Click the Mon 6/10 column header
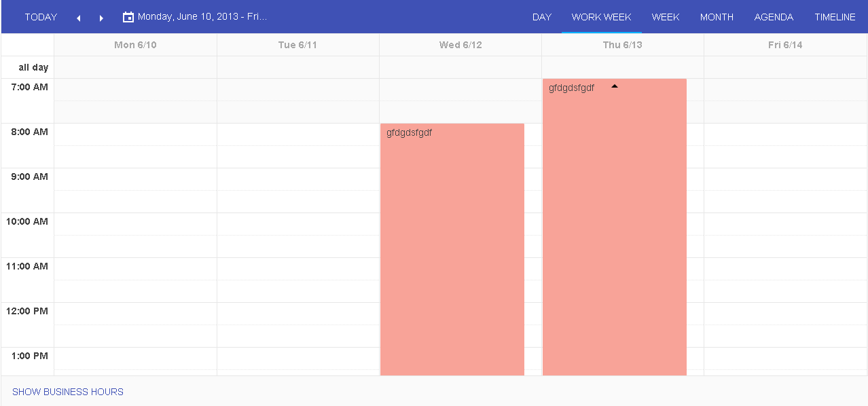868x406 pixels. point(135,45)
